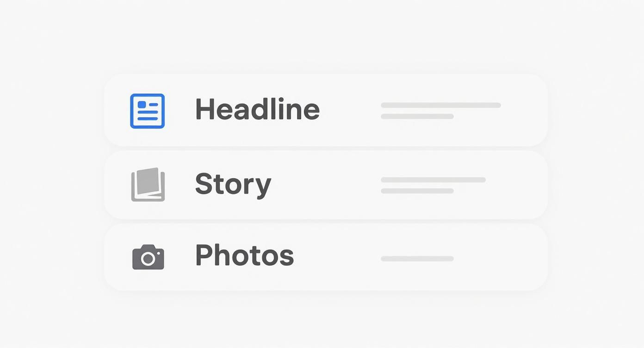Click the bottom line inside the Headline icon
Viewport: 644px width, 348px height.
coord(148,118)
